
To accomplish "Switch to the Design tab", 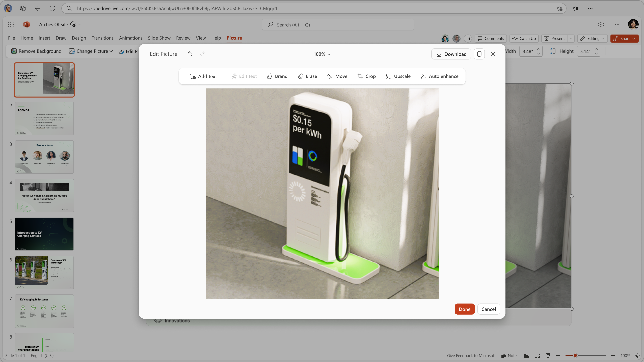I will (x=79, y=38).
